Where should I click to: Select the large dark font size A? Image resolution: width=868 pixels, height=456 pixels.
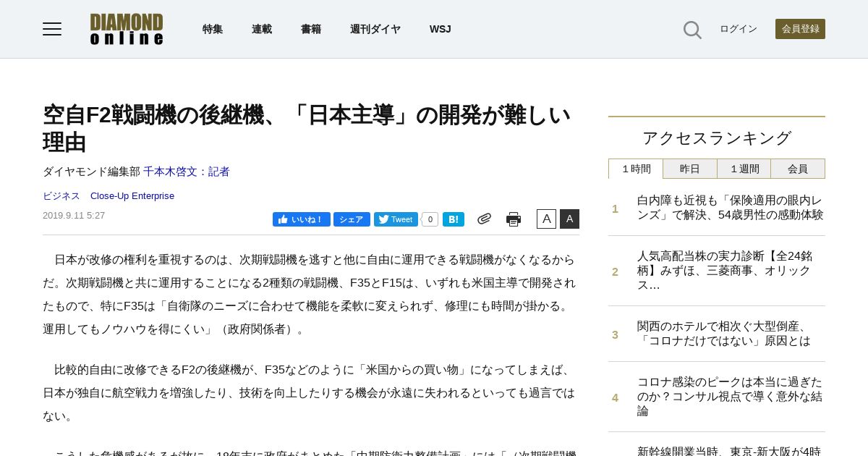pos(569,219)
